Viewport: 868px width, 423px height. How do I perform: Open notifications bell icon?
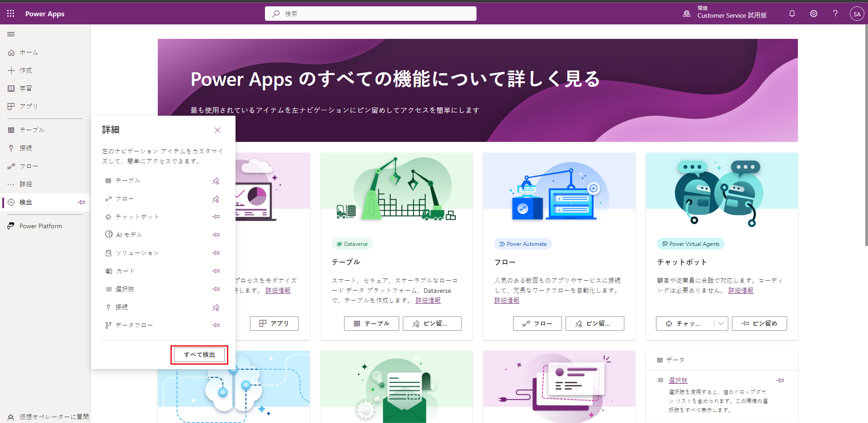point(792,14)
